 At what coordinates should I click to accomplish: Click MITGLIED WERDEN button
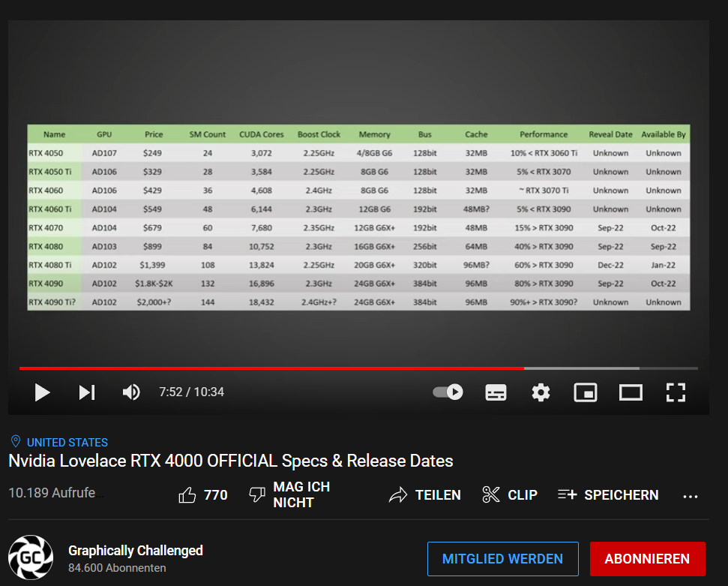503,558
